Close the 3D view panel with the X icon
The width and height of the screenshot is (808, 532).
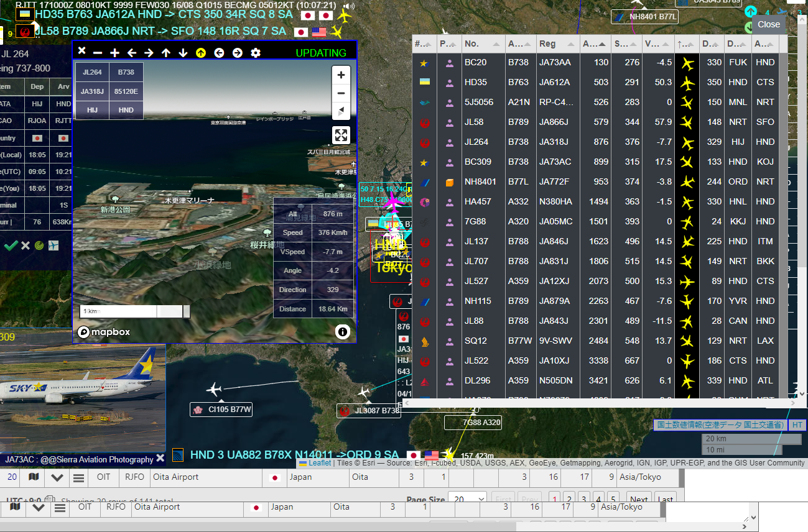click(x=81, y=52)
